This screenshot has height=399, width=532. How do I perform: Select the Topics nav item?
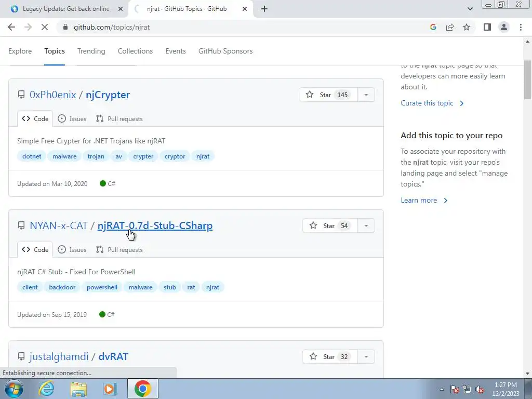pos(54,51)
